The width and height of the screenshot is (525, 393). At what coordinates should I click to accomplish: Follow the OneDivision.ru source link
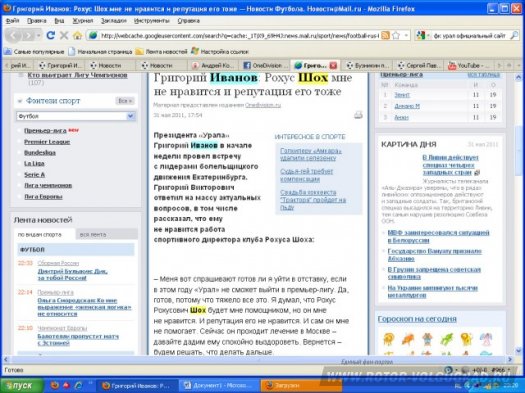coord(263,105)
